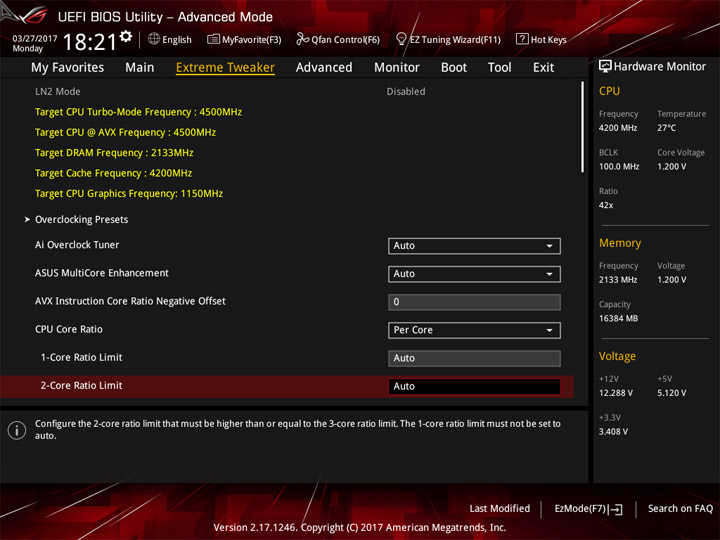Click CPU Core Ratio label
Viewport: 720px width, 540px height.
click(x=69, y=329)
